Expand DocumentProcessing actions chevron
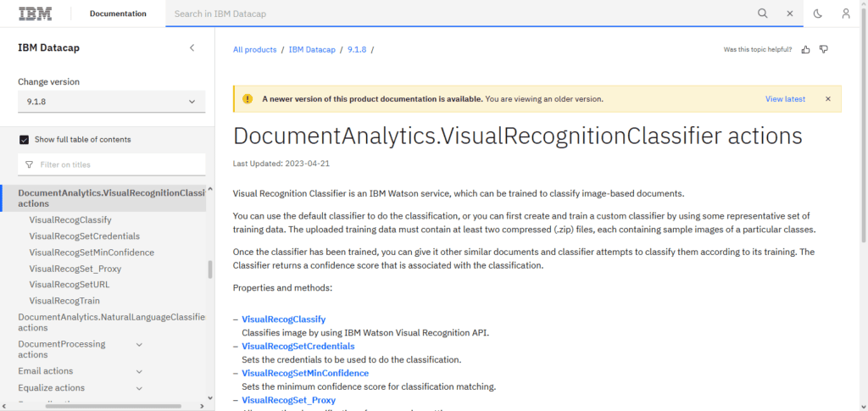Image resolution: width=868 pixels, height=411 pixels. tap(140, 345)
